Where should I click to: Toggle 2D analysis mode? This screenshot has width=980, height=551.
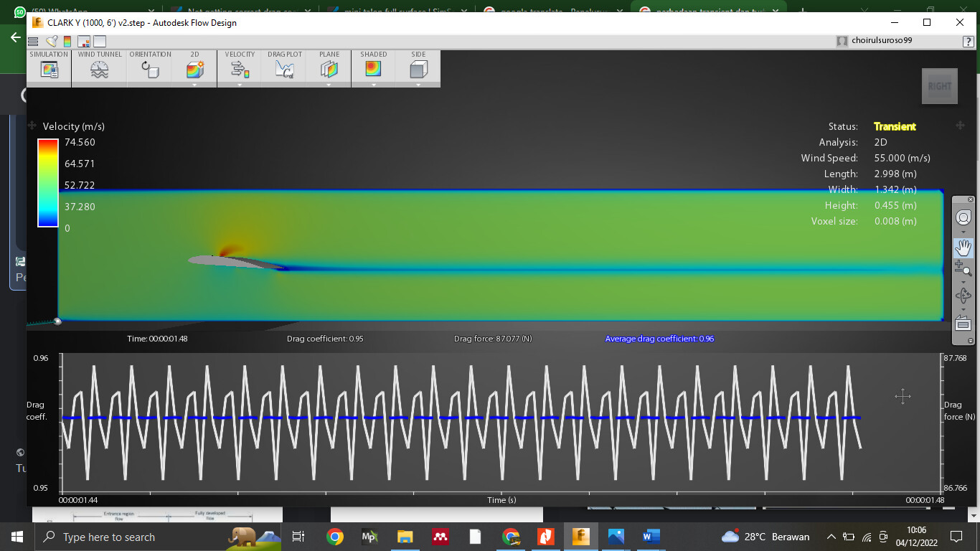[194, 68]
